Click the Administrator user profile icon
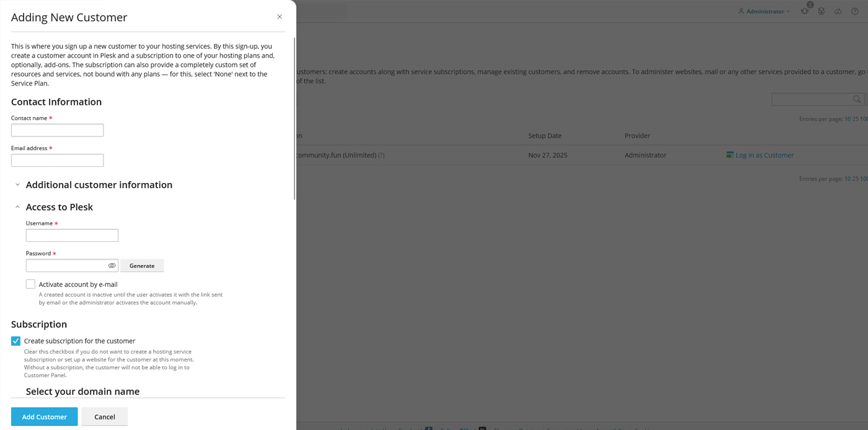Image resolution: width=868 pixels, height=430 pixels. click(x=741, y=11)
